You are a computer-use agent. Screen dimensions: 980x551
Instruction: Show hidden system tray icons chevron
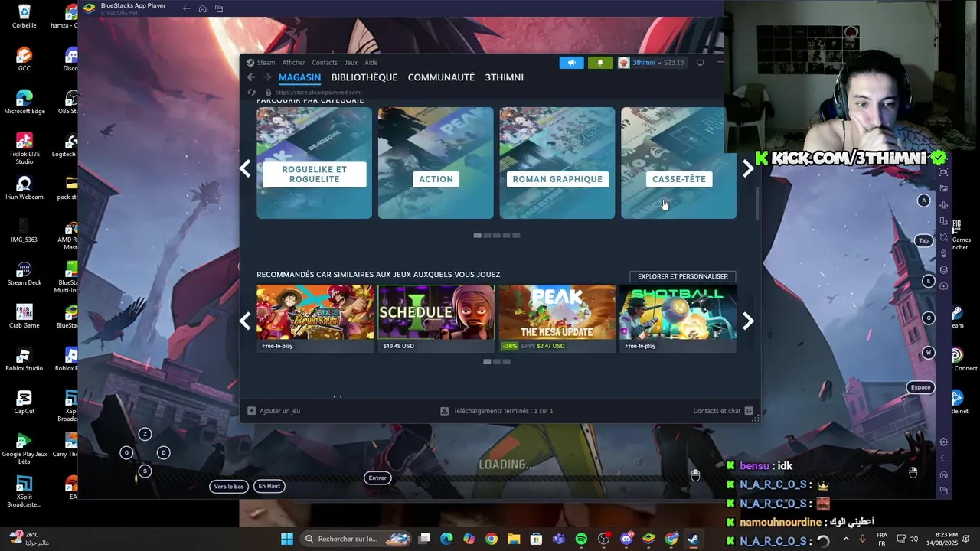[846, 539]
